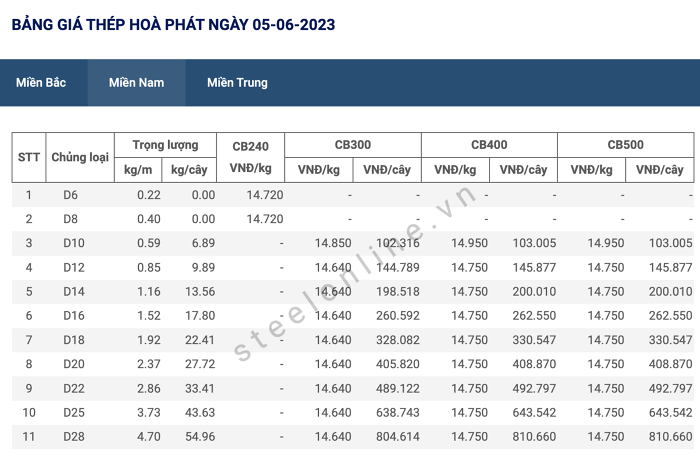Click the 0.40 kg/m value for D8

point(149,219)
